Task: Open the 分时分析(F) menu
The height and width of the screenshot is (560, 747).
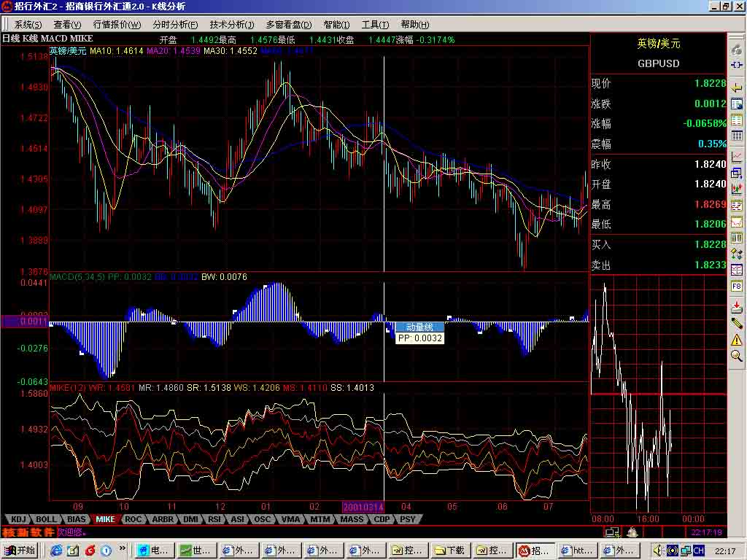Action: point(175,24)
